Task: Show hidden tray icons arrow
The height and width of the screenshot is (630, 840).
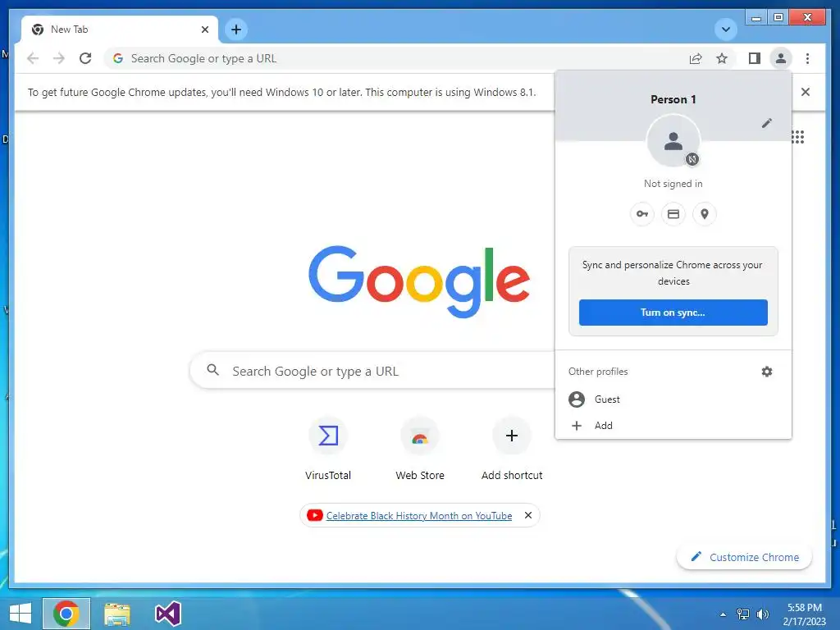Action: (724, 614)
